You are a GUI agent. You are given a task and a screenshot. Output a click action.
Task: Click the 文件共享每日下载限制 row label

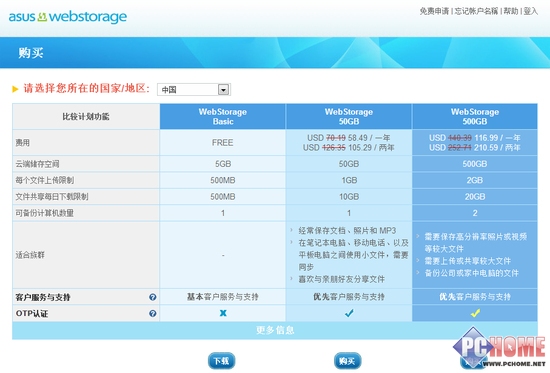(x=52, y=197)
